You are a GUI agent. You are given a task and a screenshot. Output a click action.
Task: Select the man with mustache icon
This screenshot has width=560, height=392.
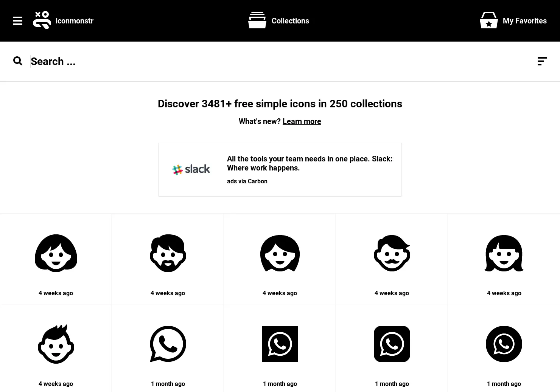392,253
